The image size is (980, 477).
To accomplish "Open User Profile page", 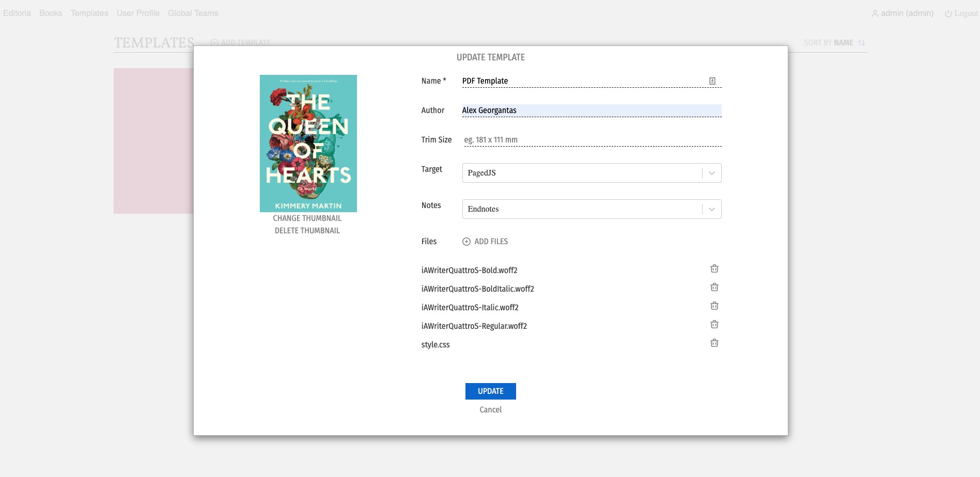I will pos(138,13).
